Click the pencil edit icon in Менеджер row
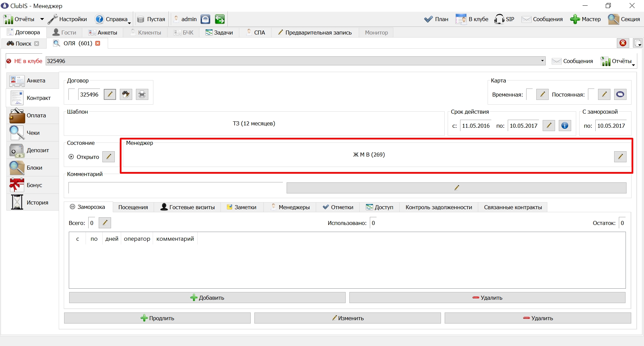644x346 pixels. 620,157
